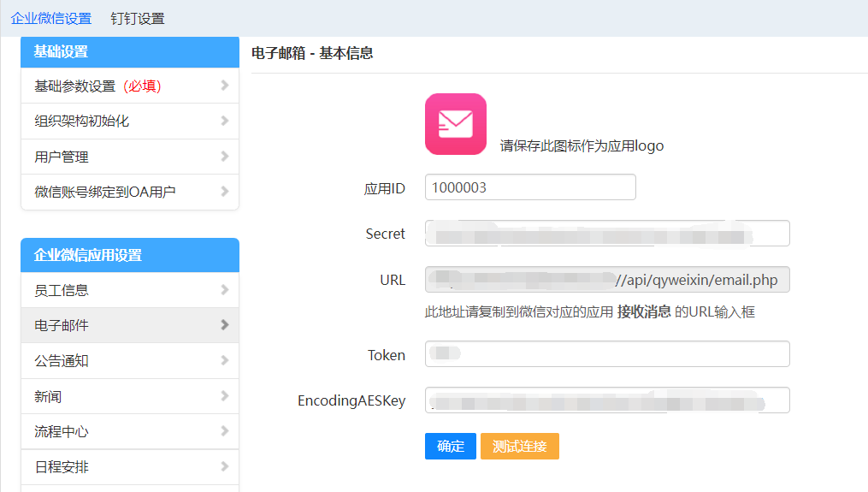The image size is (868, 492).
Task: Click inside the Token input box
Action: (x=606, y=354)
